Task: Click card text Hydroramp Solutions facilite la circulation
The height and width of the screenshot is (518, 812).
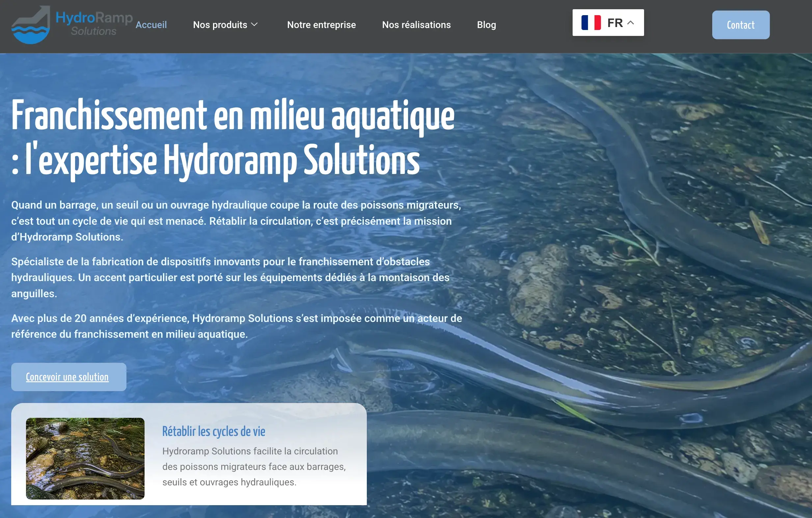Action: pos(254,466)
